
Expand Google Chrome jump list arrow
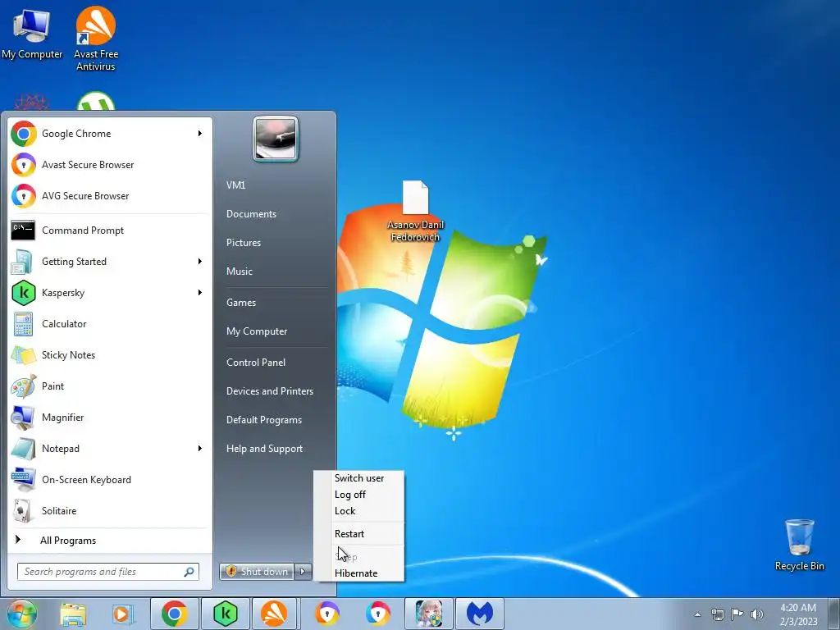(x=200, y=134)
